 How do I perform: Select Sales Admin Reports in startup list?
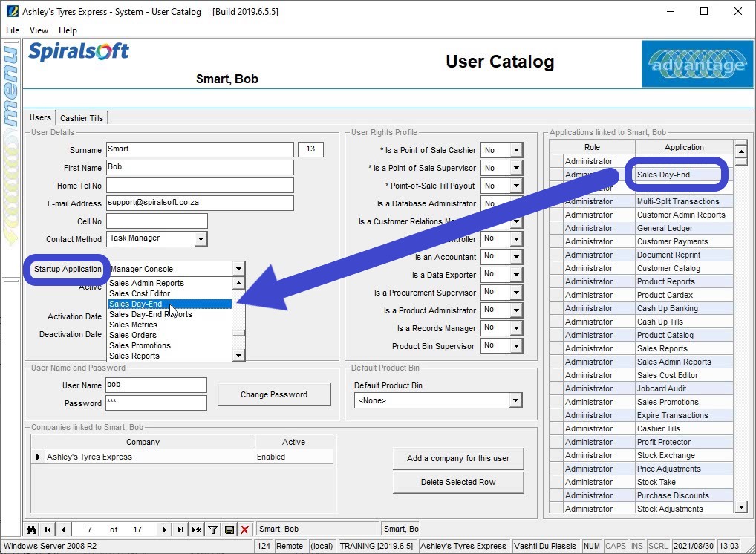tap(170, 283)
